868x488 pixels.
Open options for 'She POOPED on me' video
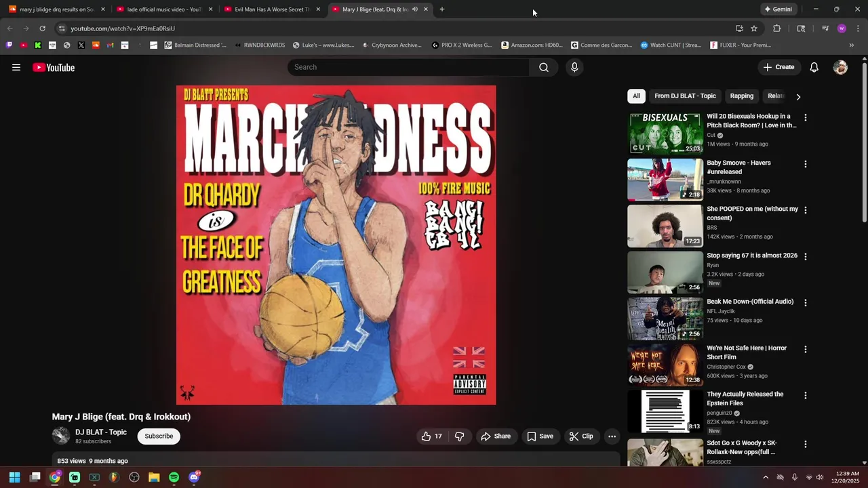[x=806, y=210]
